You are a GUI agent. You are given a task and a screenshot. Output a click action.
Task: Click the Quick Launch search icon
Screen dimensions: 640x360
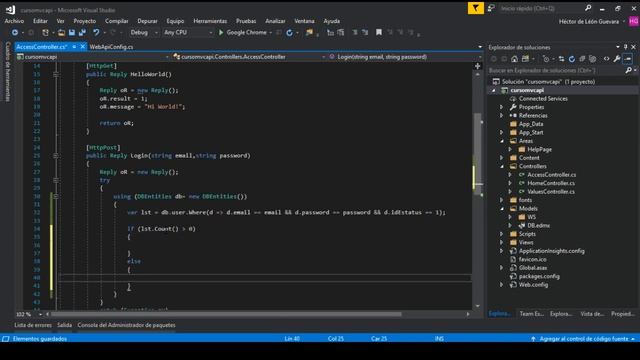[x=588, y=8]
